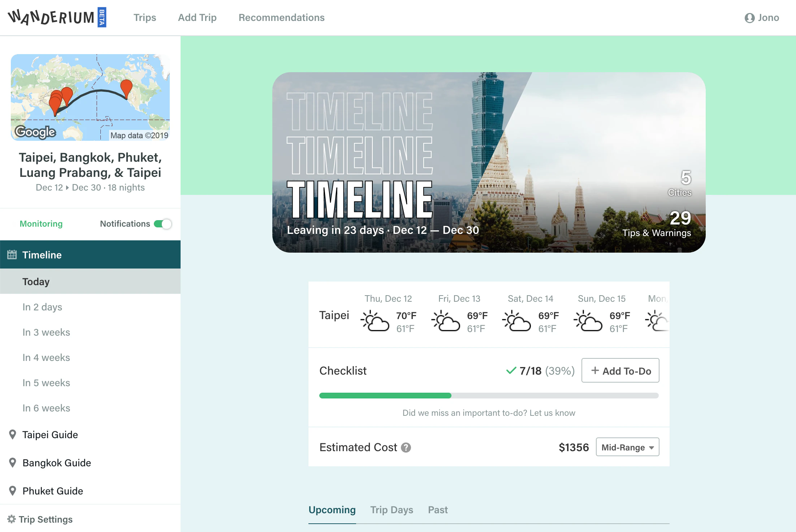Image resolution: width=796 pixels, height=532 pixels.
Task: Click the 'Let us know' to-do link
Action: tap(552, 413)
